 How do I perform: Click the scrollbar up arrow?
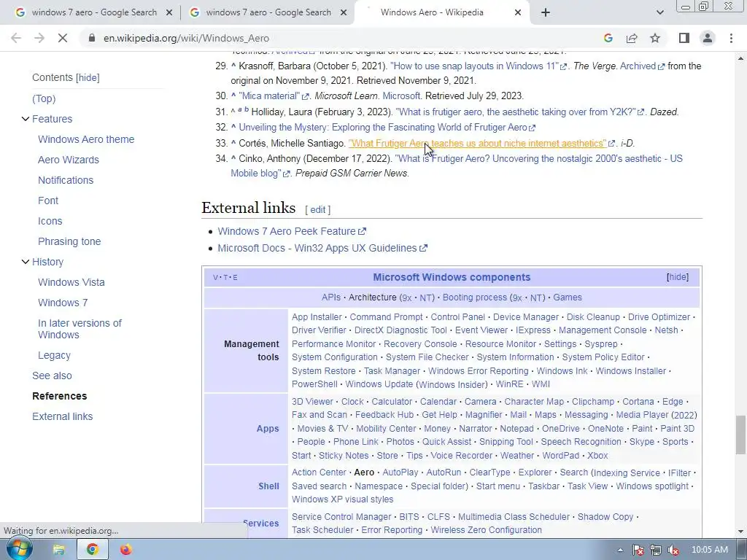point(741,58)
